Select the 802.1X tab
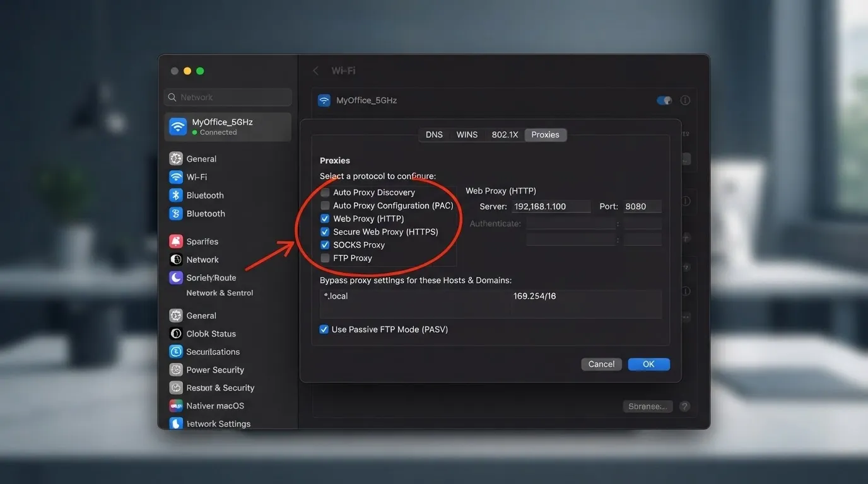Screen dimensions: 868x484 click(x=505, y=135)
